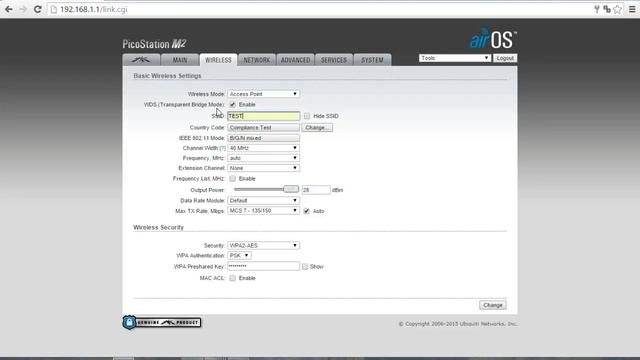Click Change button next to Country Code
Screen dimensions: 640x360
(x=317, y=128)
